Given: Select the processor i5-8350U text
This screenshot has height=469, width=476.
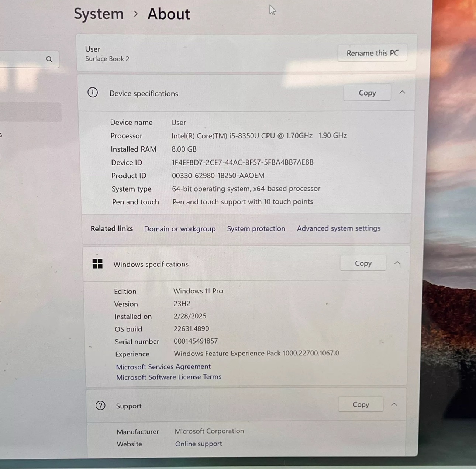Looking at the screenshot, I should [x=259, y=135].
